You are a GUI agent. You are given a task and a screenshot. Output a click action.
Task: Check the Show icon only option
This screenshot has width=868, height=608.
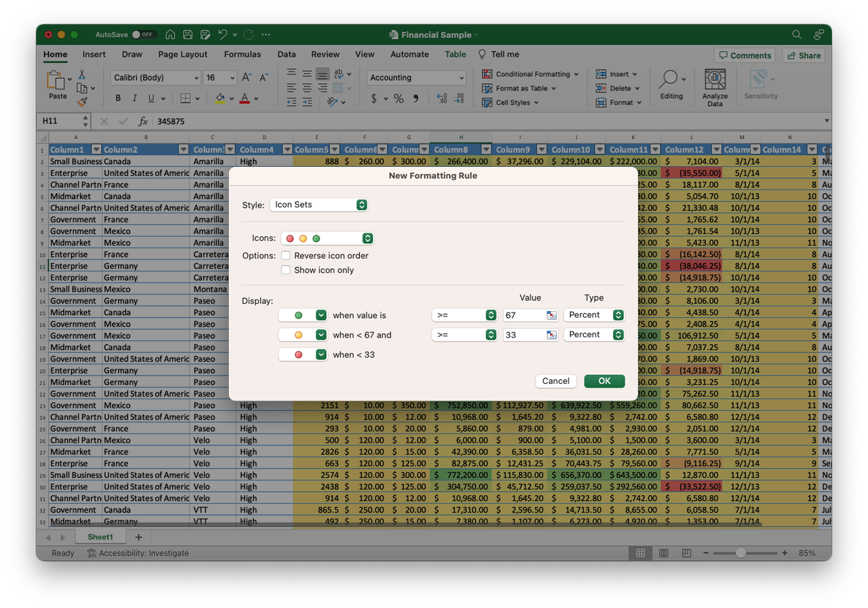[x=286, y=269]
